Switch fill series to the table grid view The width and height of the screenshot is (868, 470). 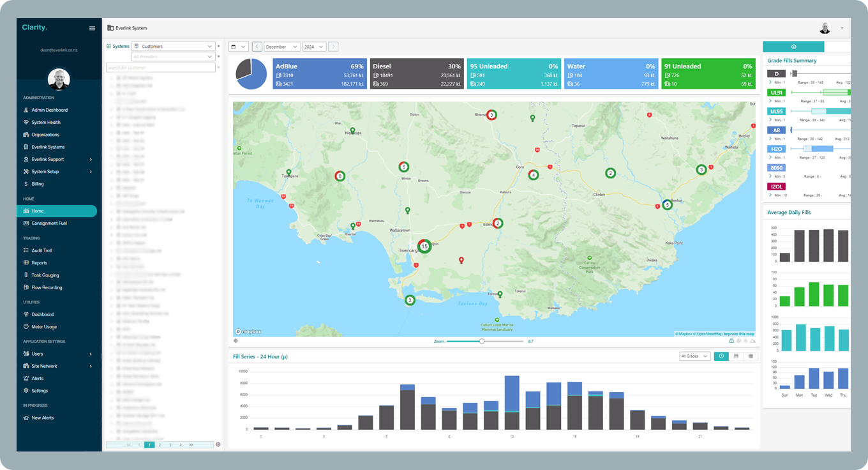point(751,356)
